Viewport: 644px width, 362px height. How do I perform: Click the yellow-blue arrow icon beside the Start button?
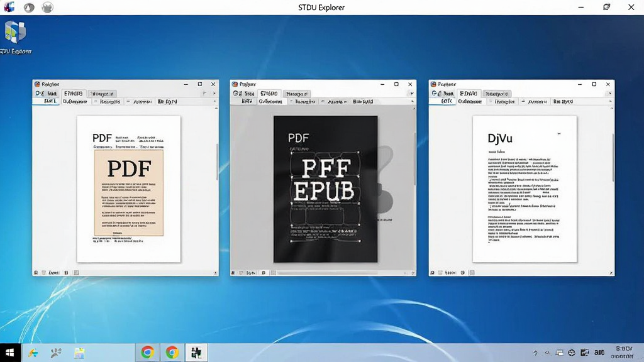(x=33, y=353)
